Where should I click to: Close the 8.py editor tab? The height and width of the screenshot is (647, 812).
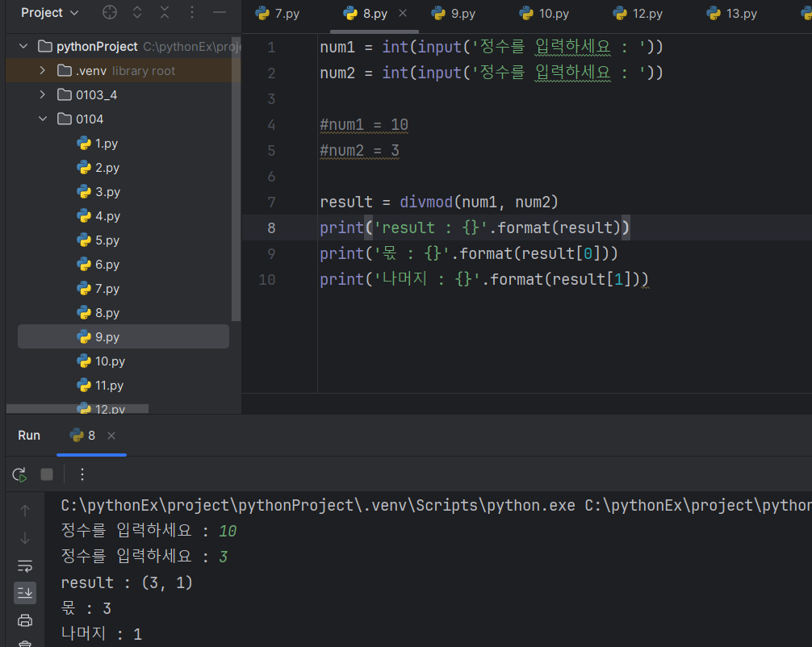pos(403,14)
